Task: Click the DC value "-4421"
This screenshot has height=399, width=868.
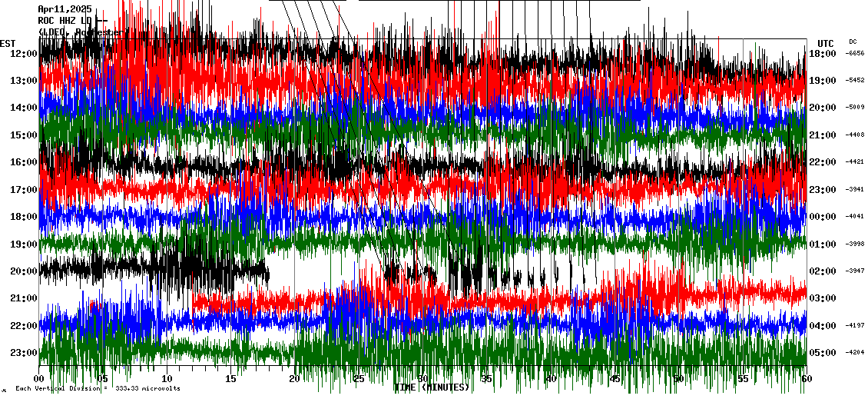Action: [x=855, y=161]
